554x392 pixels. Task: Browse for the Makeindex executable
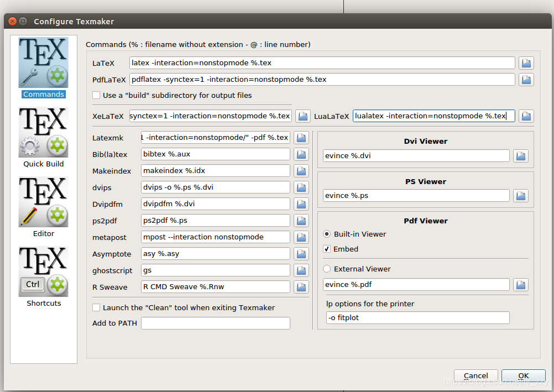[301, 171]
